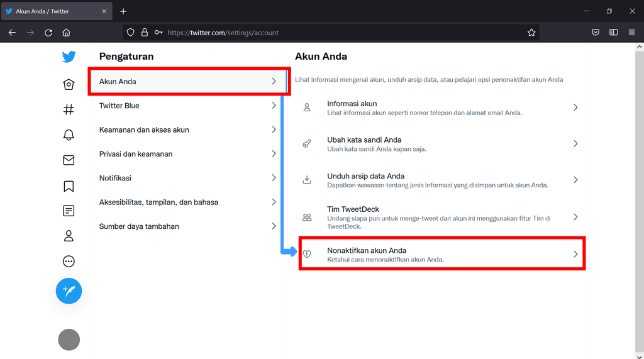Select Privasi dan keamanan menu item
This screenshot has width=644, height=359.
coord(136,154)
